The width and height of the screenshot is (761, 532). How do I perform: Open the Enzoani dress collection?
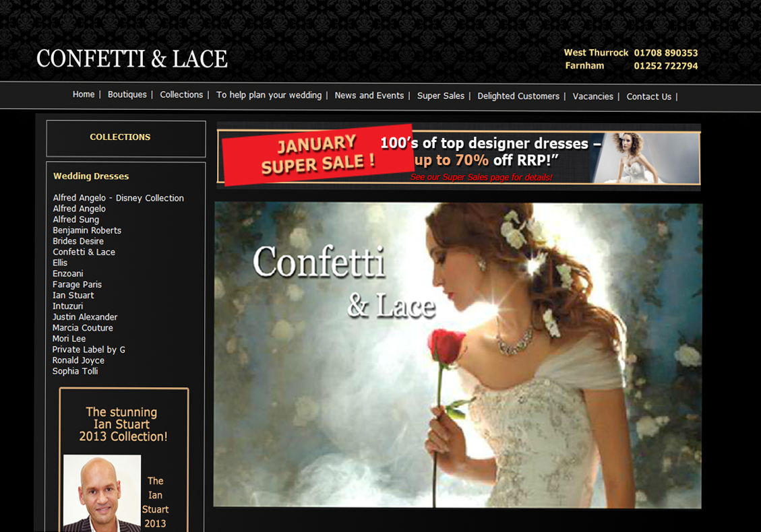tap(68, 273)
